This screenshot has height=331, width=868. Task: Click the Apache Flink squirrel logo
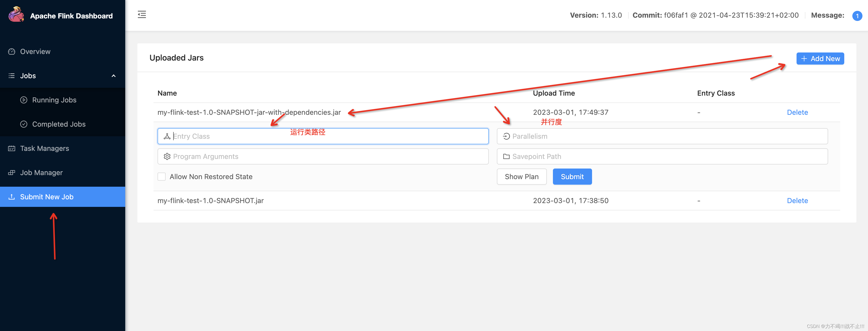16,15
